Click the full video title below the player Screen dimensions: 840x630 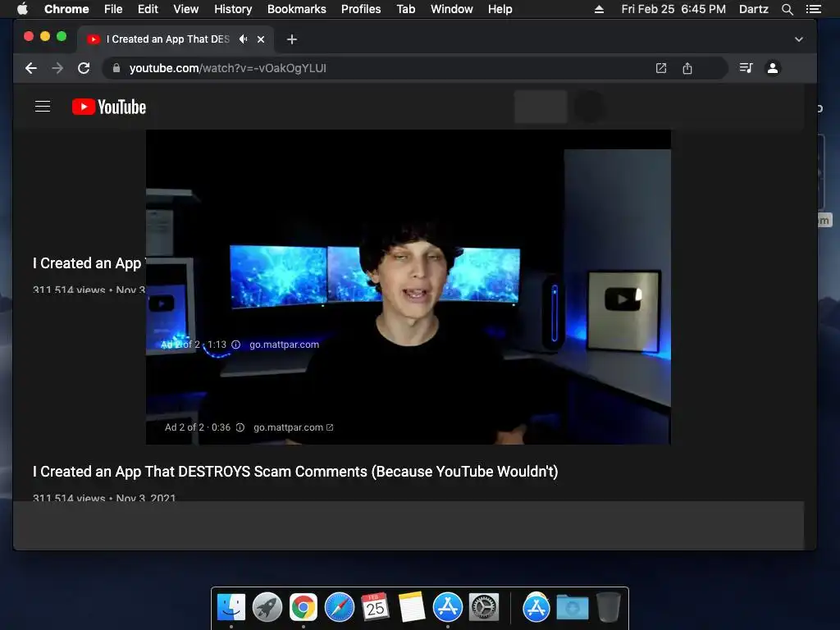(x=295, y=472)
